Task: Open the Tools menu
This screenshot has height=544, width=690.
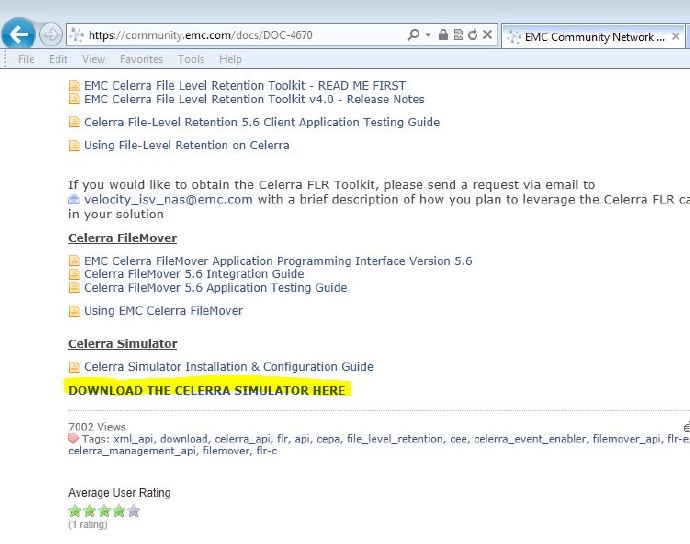Action: (x=191, y=59)
